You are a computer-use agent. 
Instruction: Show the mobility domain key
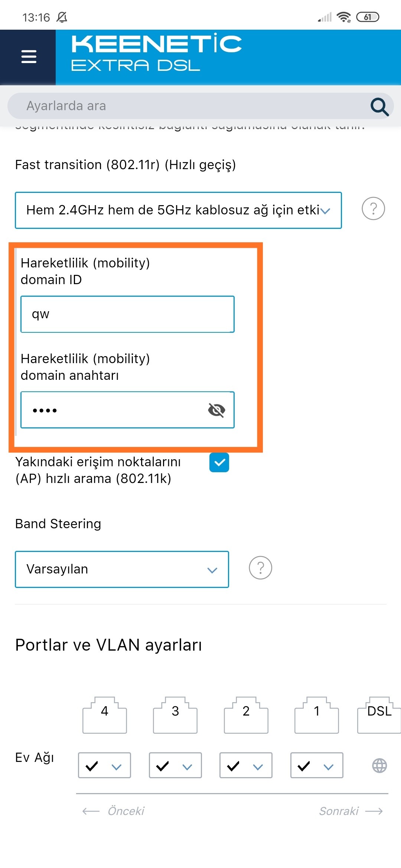[x=216, y=410]
